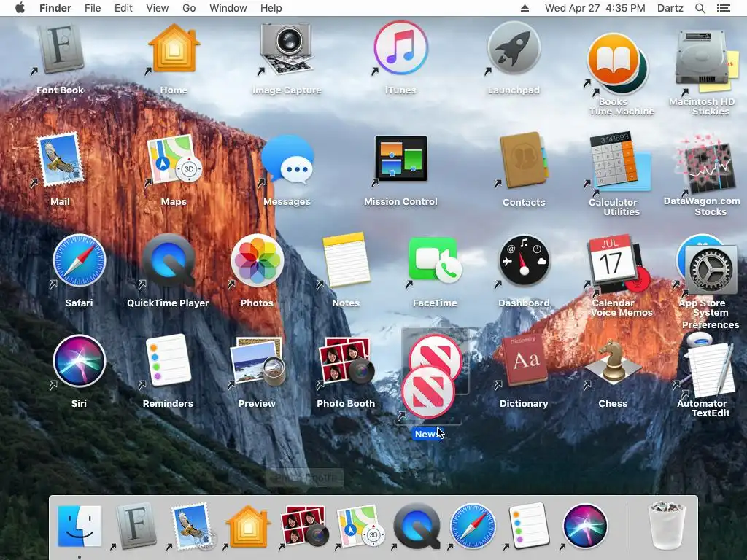Open the Chess knight icon
Screen dimensions: 747x560
tap(613, 362)
